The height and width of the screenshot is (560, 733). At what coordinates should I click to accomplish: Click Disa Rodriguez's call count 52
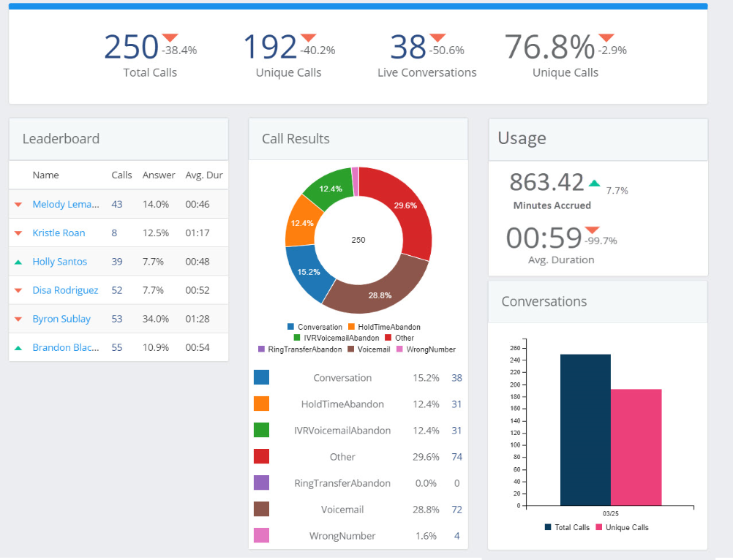point(117,290)
